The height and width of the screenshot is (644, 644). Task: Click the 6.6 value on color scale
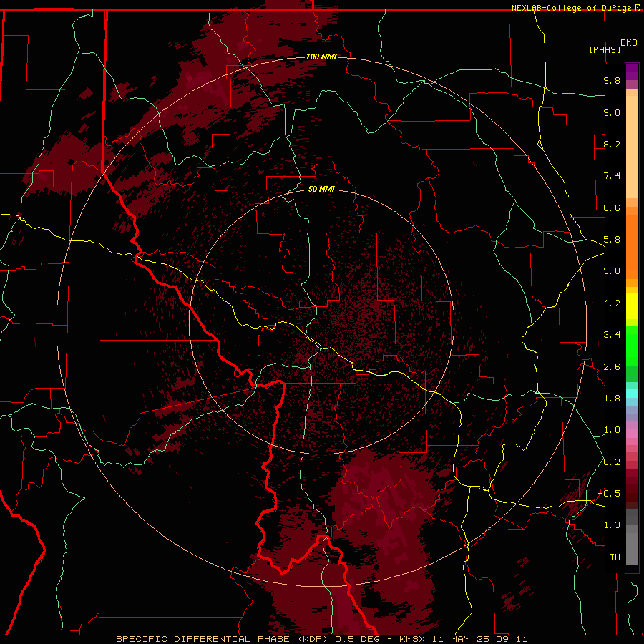pos(612,208)
